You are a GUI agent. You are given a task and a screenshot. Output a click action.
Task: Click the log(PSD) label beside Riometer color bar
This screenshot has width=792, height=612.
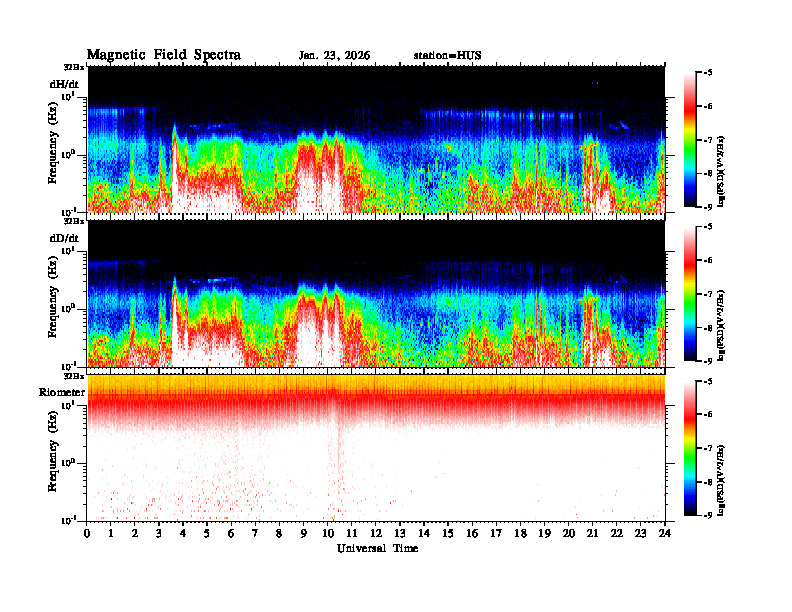722,480
